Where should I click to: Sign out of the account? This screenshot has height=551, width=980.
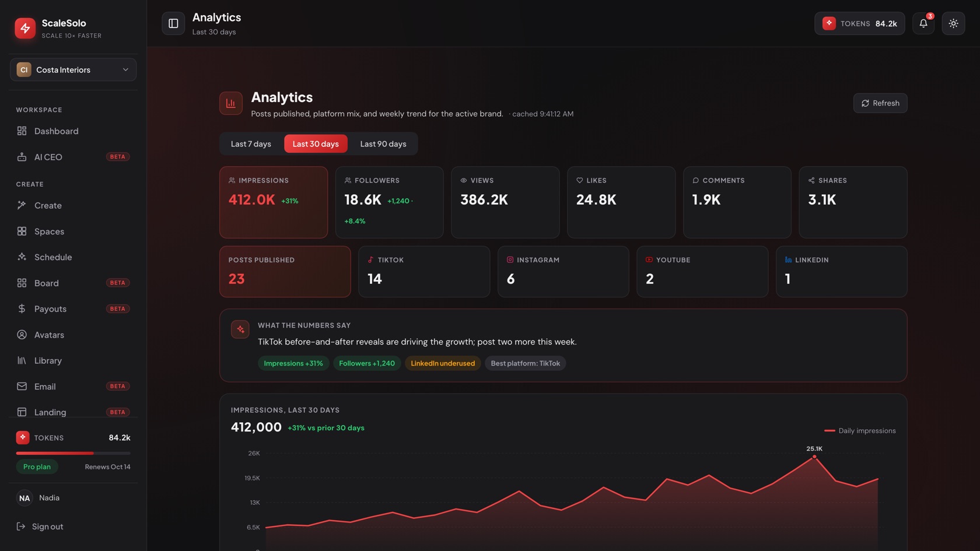[x=73, y=527]
